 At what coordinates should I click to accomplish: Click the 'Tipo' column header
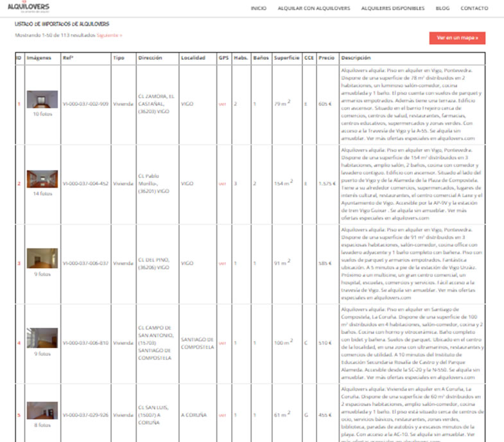(119, 58)
